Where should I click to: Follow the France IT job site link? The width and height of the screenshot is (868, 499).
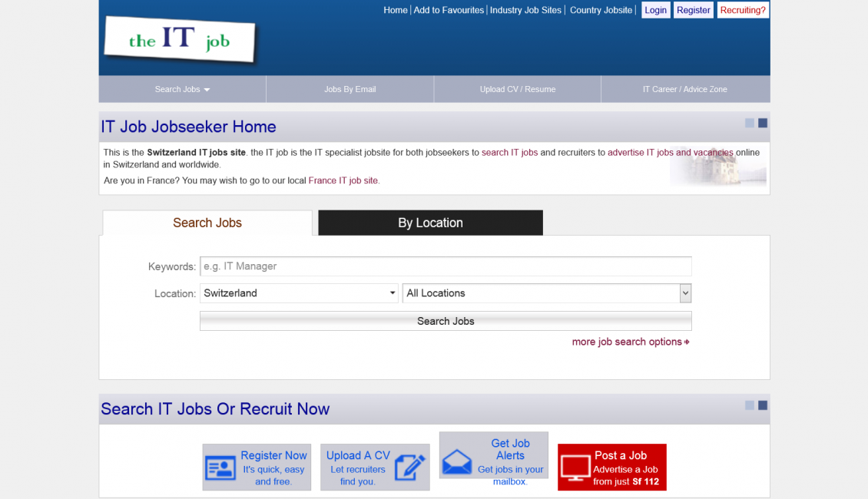pyautogui.click(x=343, y=180)
